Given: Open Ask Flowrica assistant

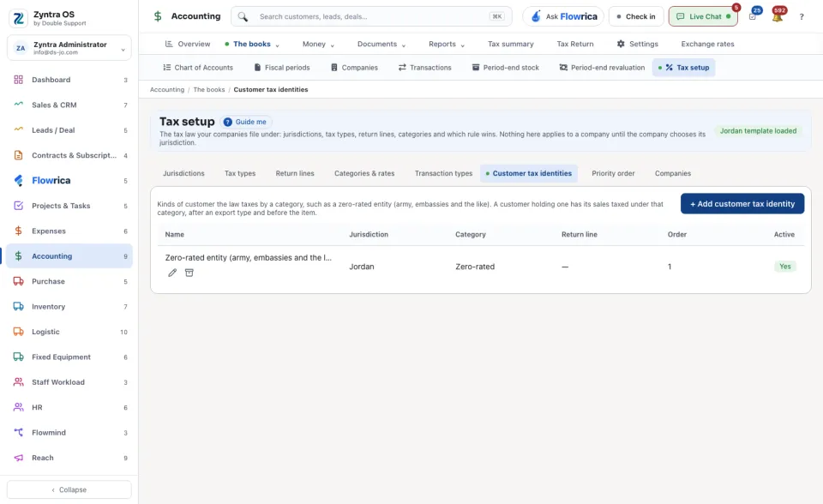Looking at the screenshot, I should point(564,16).
